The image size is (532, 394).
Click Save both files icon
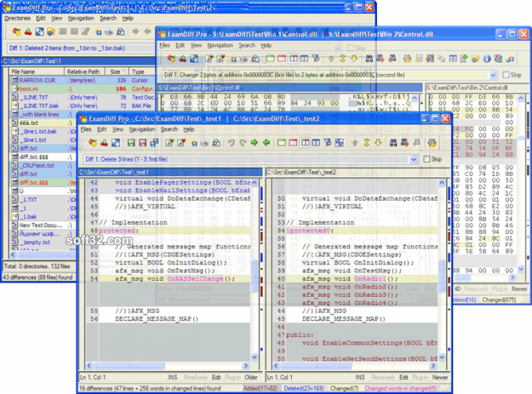(x=154, y=142)
